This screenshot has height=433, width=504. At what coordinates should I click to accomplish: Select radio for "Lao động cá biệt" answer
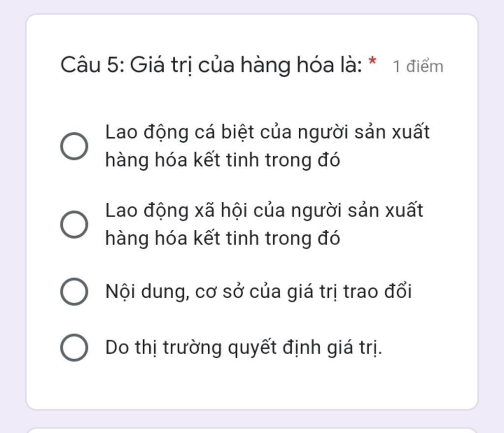(x=74, y=146)
